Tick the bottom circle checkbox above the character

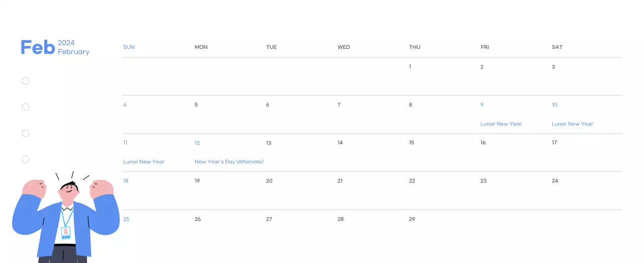click(x=26, y=160)
